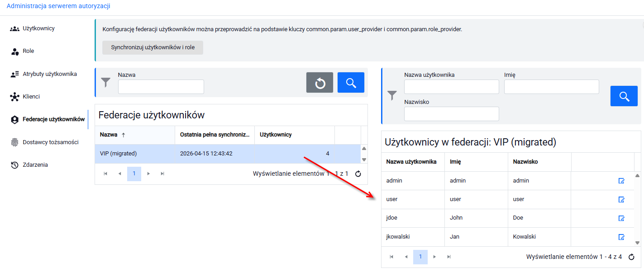This screenshot has width=644, height=277.
Task: Click the Imię filter input field
Action: tap(552, 87)
